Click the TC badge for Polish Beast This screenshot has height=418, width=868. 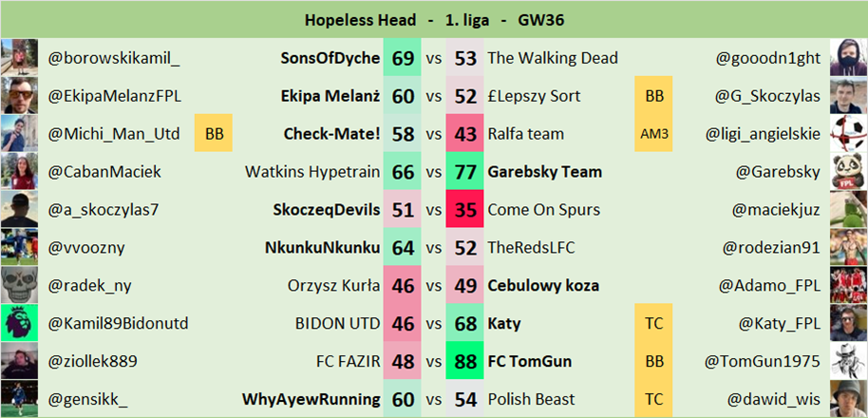[x=653, y=399]
